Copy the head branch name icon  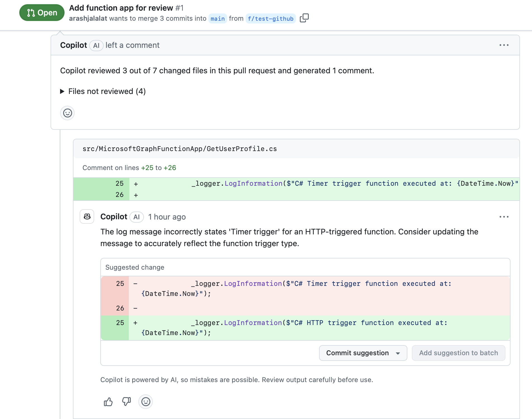click(x=304, y=18)
